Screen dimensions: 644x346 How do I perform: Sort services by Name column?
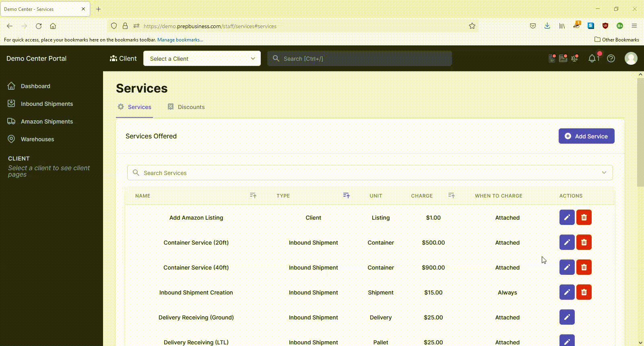[x=253, y=196]
